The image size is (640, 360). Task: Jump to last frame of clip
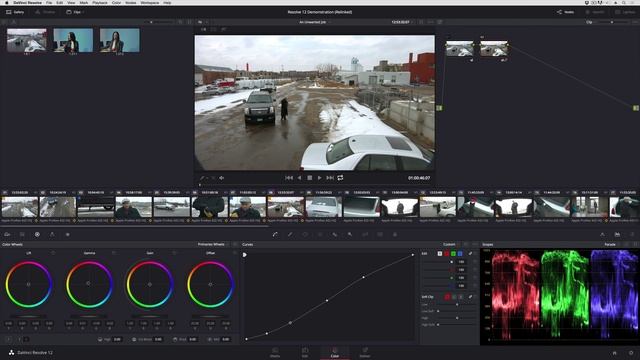330,178
